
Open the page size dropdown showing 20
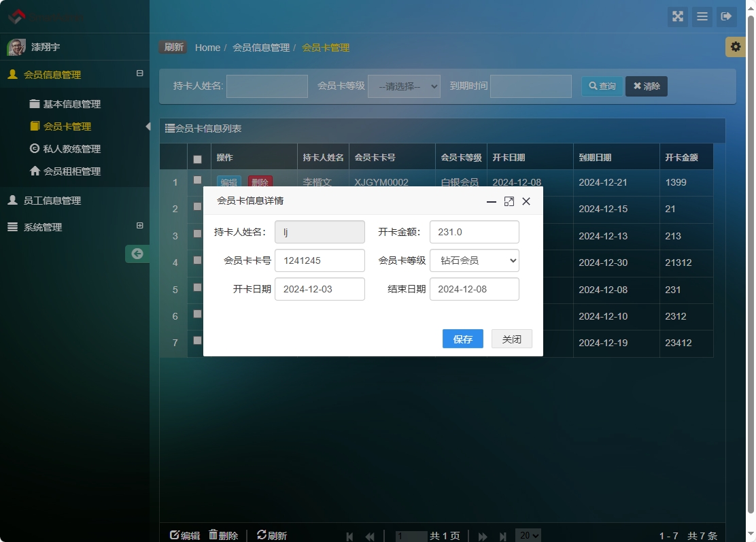click(x=528, y=535)
